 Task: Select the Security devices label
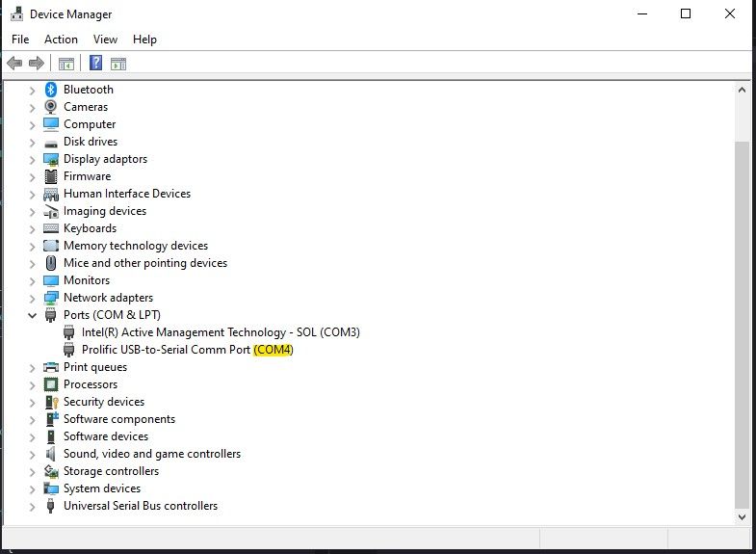point(104,402)
